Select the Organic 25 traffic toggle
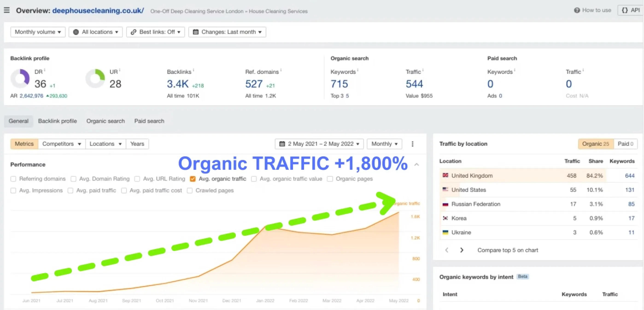 (596, 144)
